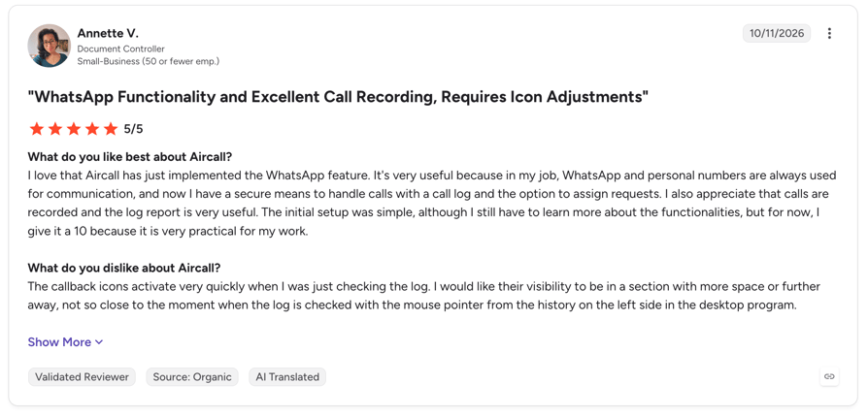Viewport: 868px width, 417px height.
Task: Click the Validated Reviewer tag
Action: [x=82, y=377]
